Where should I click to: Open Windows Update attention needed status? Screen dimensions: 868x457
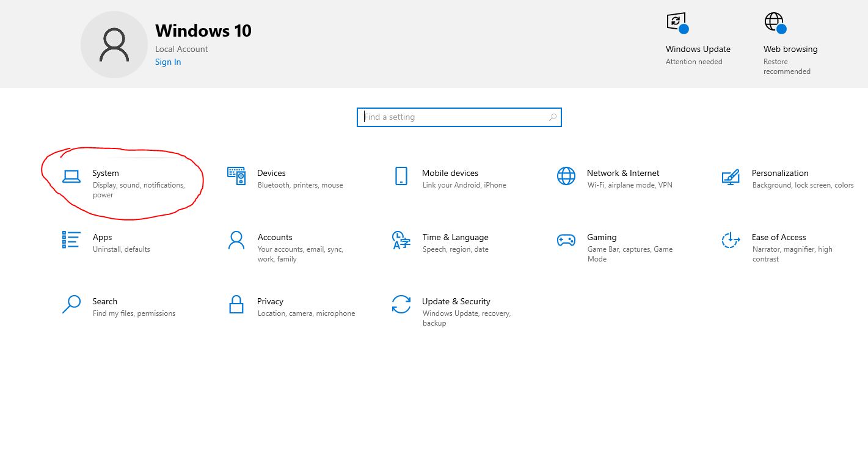click(x=698, y=49)
